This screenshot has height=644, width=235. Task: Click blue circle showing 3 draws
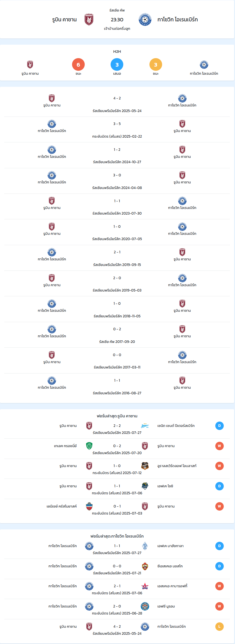(117, 65)
